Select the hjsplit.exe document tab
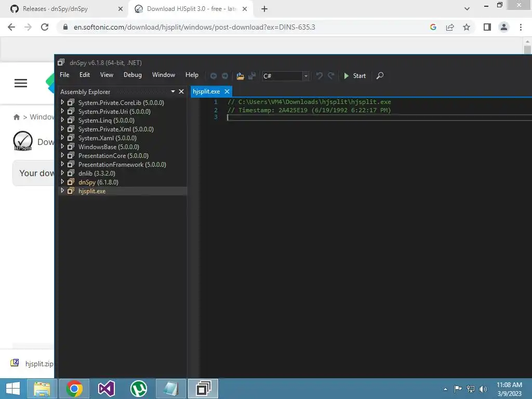The width and height of the screenshot is (532, 399). (206, 91)
